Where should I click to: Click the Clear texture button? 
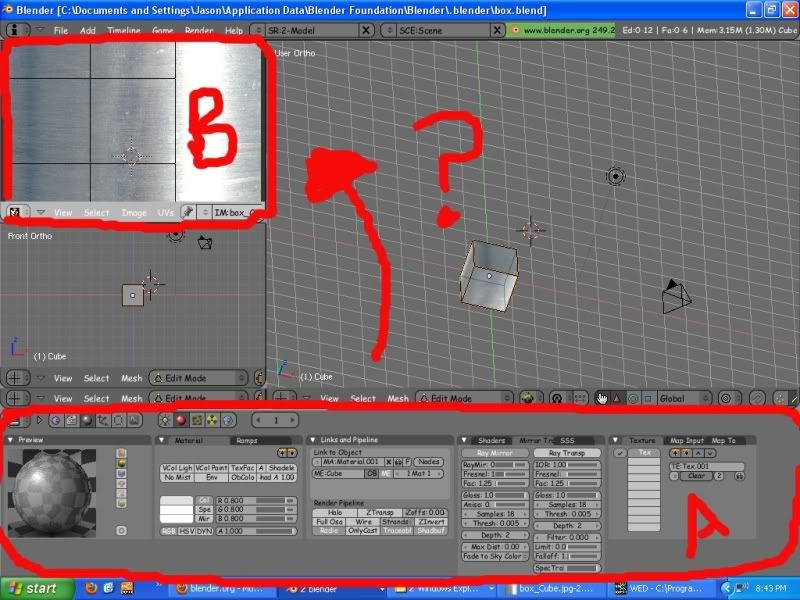tap(696, 476)
